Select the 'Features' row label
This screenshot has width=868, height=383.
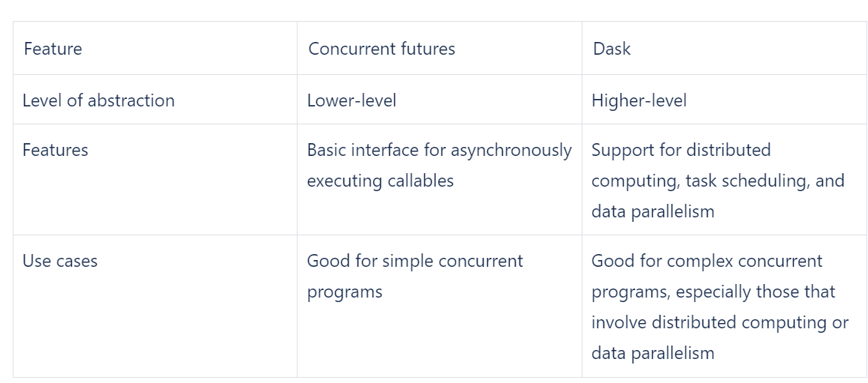(x=55, y=150)
